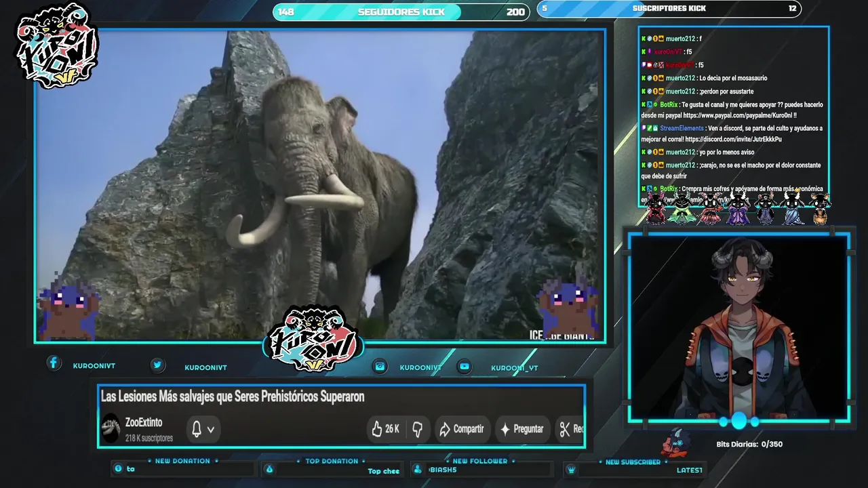Click the YouTube icon beside KUROONI_VT

[x=465, y=366]
